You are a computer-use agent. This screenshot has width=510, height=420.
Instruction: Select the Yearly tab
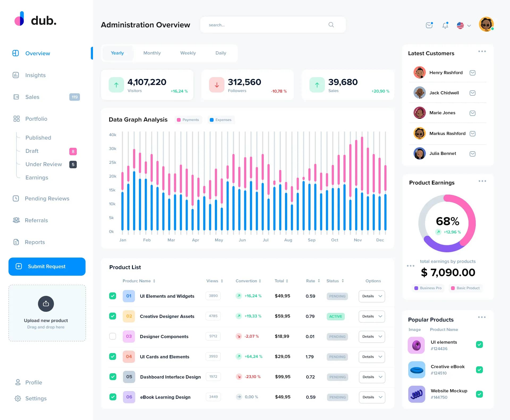[117, 53]
